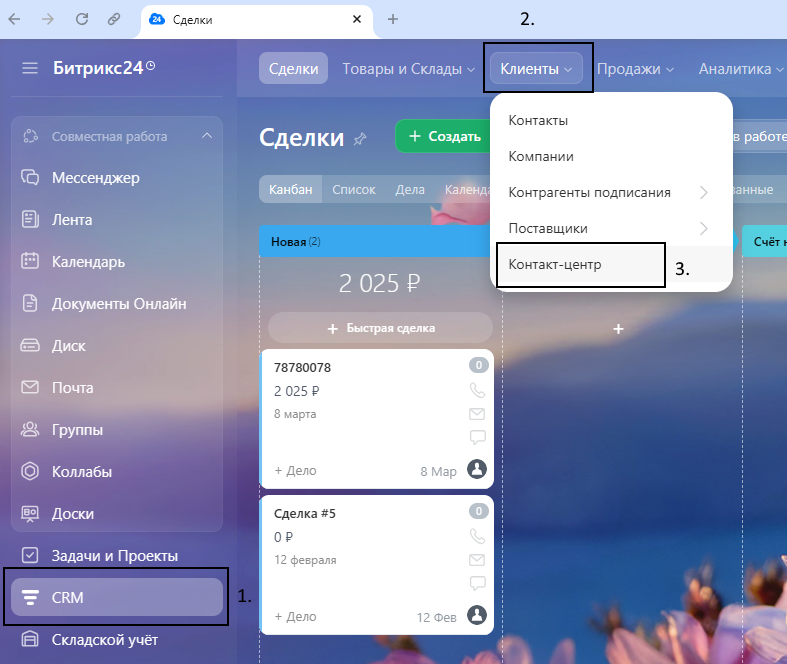Click phone icon on Сделка #5
787x664 pixels.
pos(477,536)
